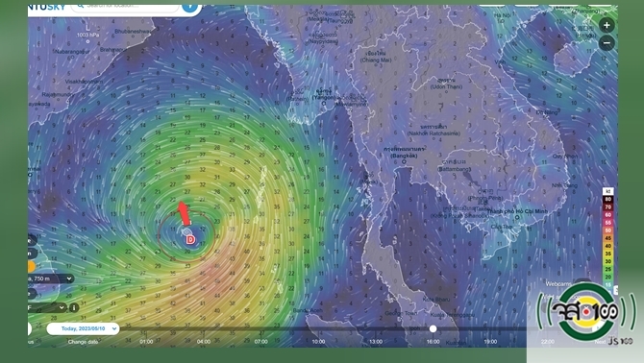Open the info icon next to units dropdown

click(74, 307)
